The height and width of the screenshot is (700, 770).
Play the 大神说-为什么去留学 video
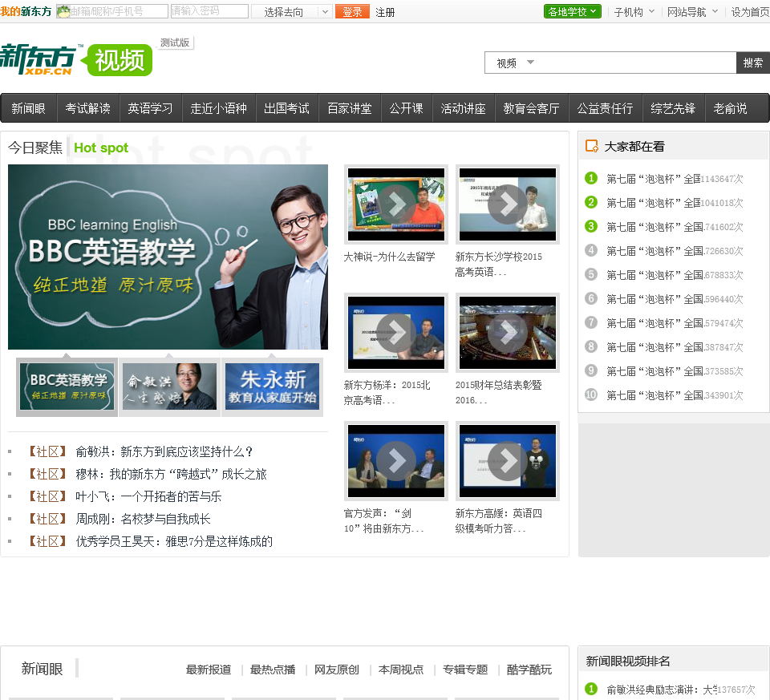(395, 204)
